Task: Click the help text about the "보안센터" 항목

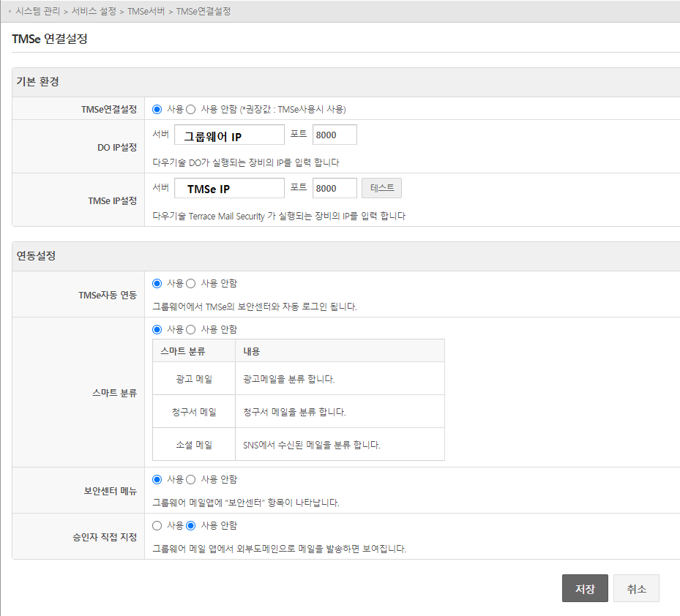Action: pyautogui.click(x=246, y=503)
